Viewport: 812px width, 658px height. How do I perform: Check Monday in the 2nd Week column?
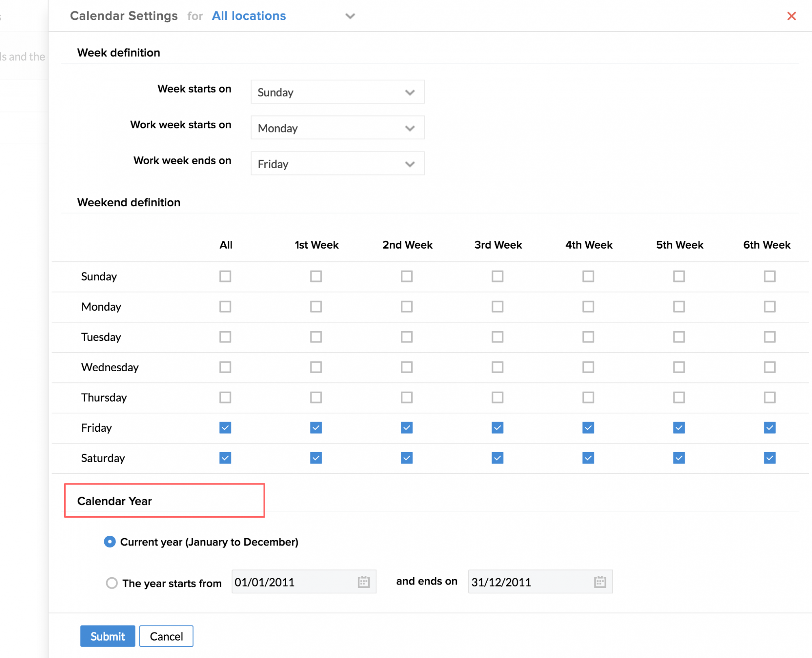(x=406, y=306)
